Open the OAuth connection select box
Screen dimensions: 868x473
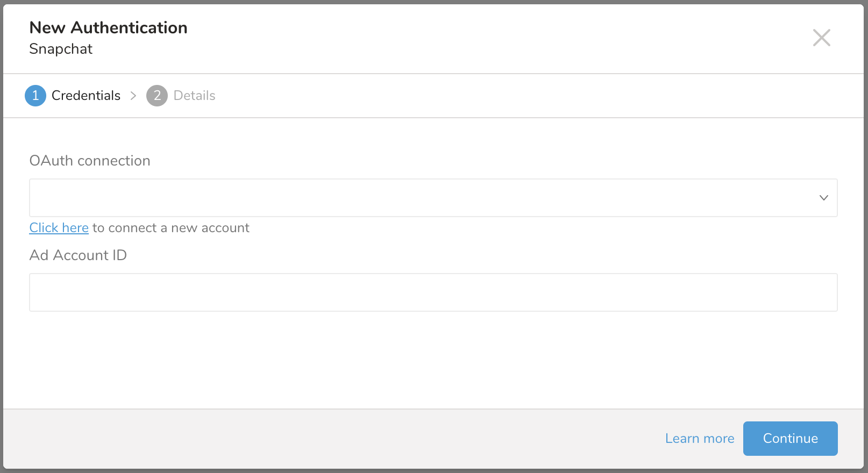419,198
